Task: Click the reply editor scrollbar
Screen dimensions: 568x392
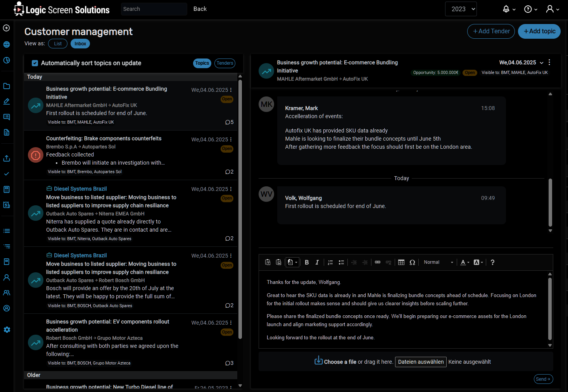Action: point(550,309)
